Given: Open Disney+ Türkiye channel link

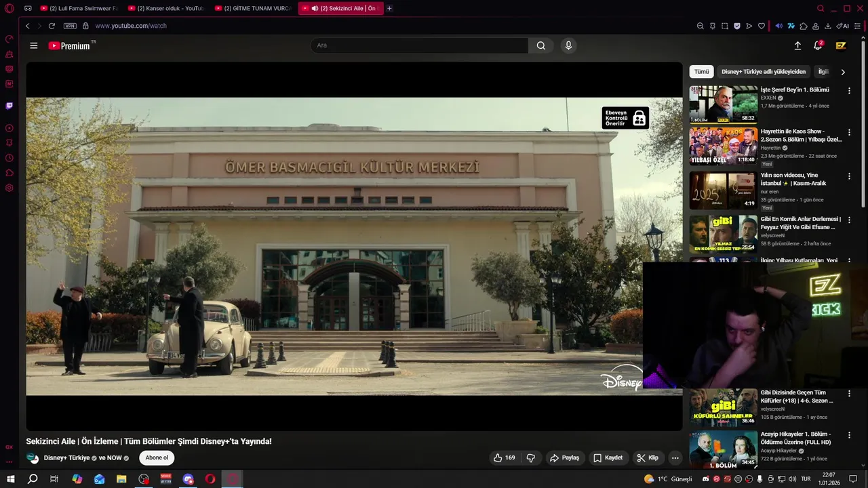Looking at the screenshot, I should point(66,457).
